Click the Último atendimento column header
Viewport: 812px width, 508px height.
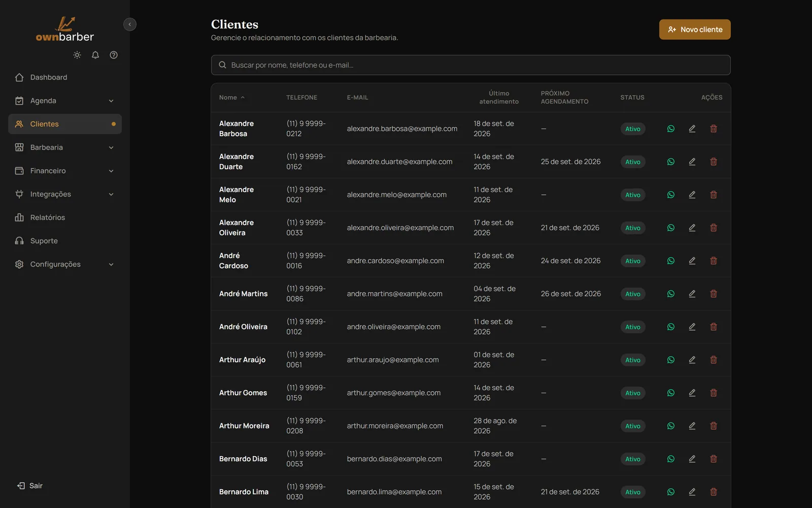pyautogui.click(x=499, y=98)
